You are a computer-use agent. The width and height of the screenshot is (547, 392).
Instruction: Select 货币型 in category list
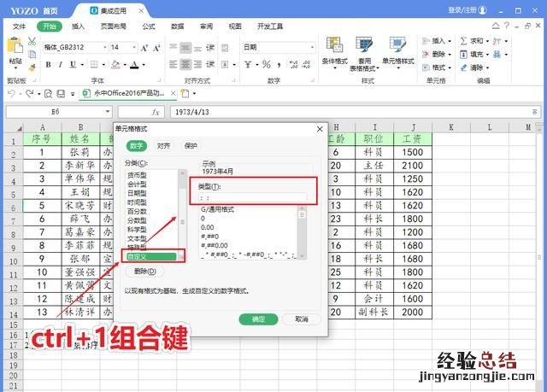[137, 175]
